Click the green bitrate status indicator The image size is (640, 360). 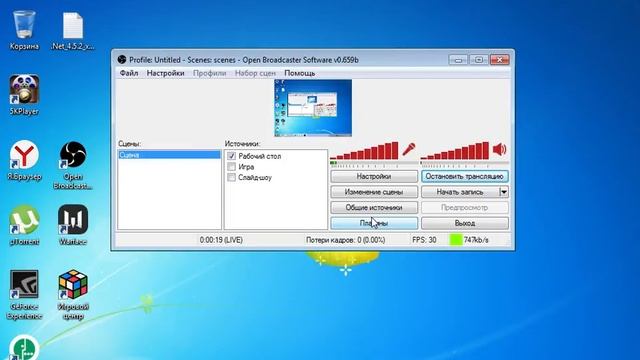pos(456,240)
